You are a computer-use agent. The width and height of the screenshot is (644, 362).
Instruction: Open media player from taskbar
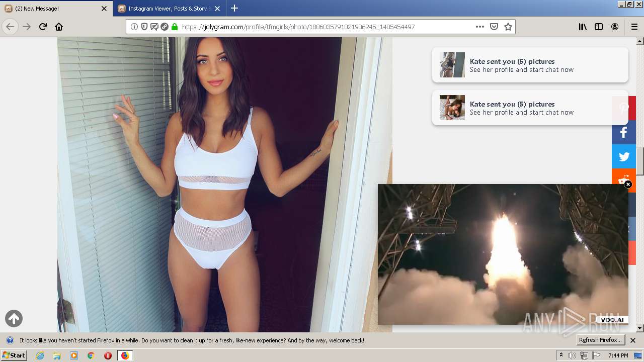click(74, 355)
